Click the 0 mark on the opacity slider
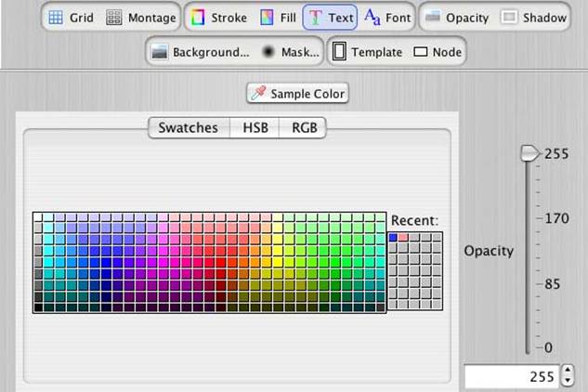 pyautogui.click(x=548, y=347)
